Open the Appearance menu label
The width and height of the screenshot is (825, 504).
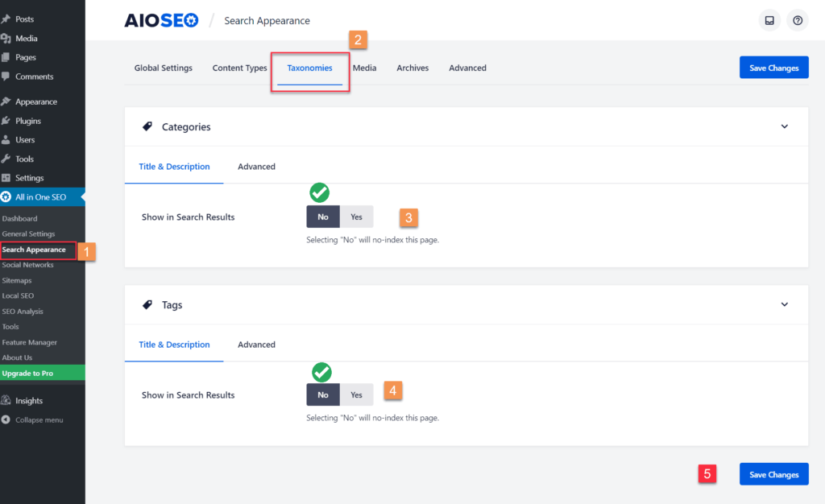[36, 101]
